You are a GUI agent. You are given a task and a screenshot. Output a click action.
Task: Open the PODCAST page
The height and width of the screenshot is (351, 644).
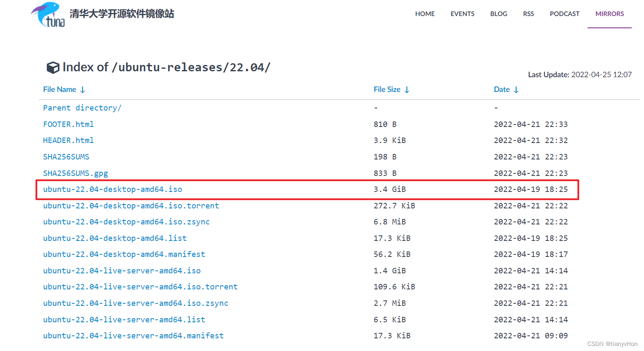(x=564, y=14)
